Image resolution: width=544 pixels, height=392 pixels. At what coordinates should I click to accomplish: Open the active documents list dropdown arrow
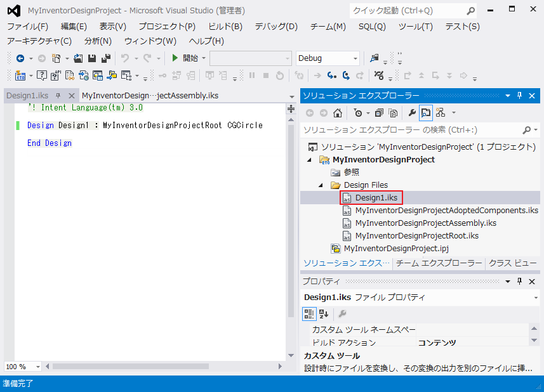tap(292, 96)
